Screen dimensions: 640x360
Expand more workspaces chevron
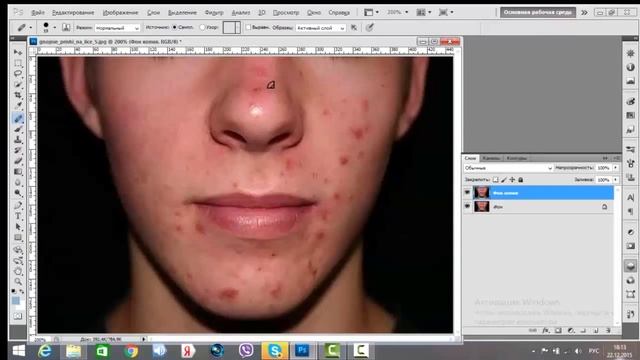point(584,12)
